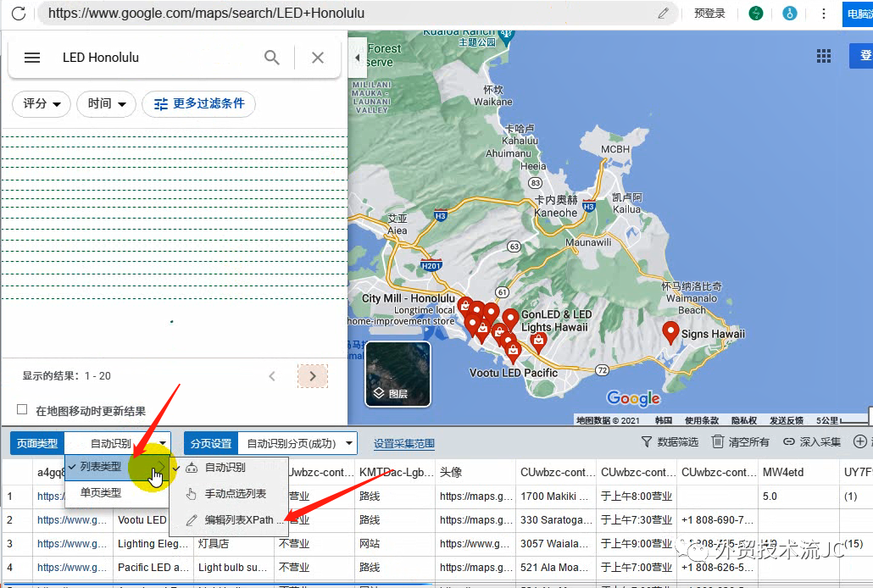Open 隐私权 link on the map footer
This screenshot has width=873, height=588.
(744, 420)
